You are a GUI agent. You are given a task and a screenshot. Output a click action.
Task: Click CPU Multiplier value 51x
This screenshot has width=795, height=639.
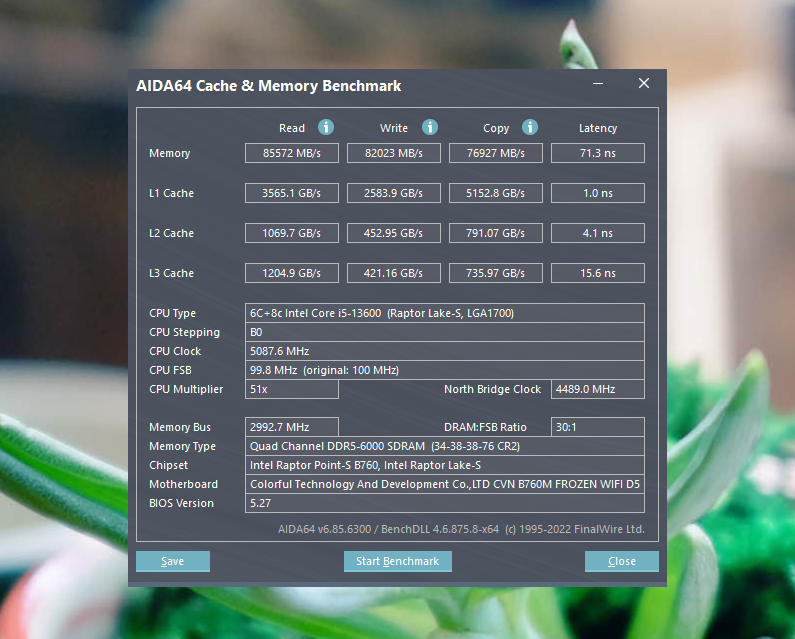tap(292, 389)
